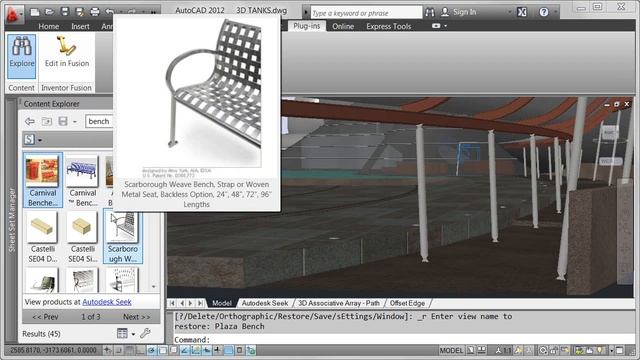The height and width of the screenshot is (360, 640).
Task: Click the Workspace Switching gear icon
Action: point(542,350)
